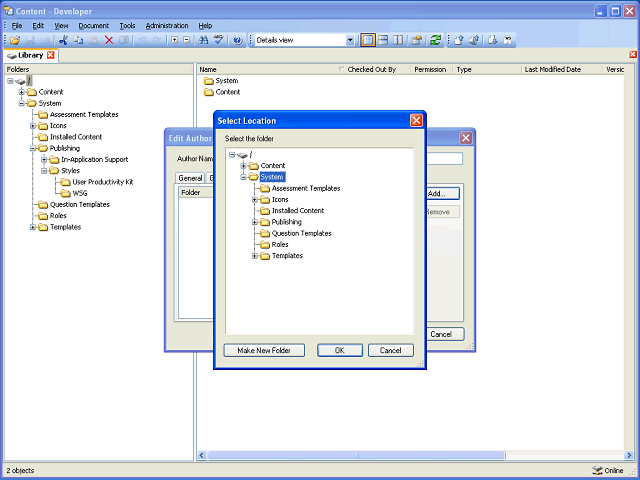The width and height of the screenshot is (640, 480).
Task: Click the Copy toolbar icon
Action: pos(78,40)
